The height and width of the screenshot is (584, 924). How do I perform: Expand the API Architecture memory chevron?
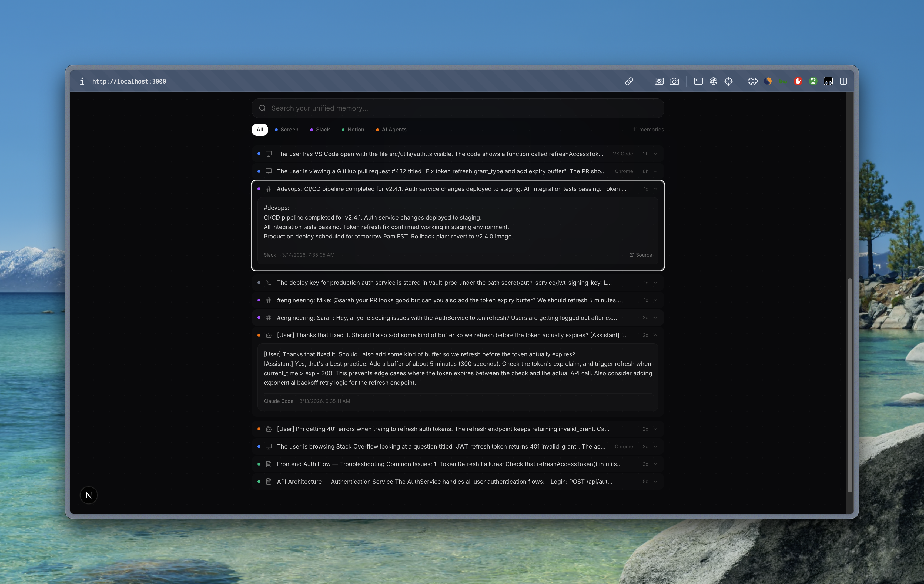(655, 482)
